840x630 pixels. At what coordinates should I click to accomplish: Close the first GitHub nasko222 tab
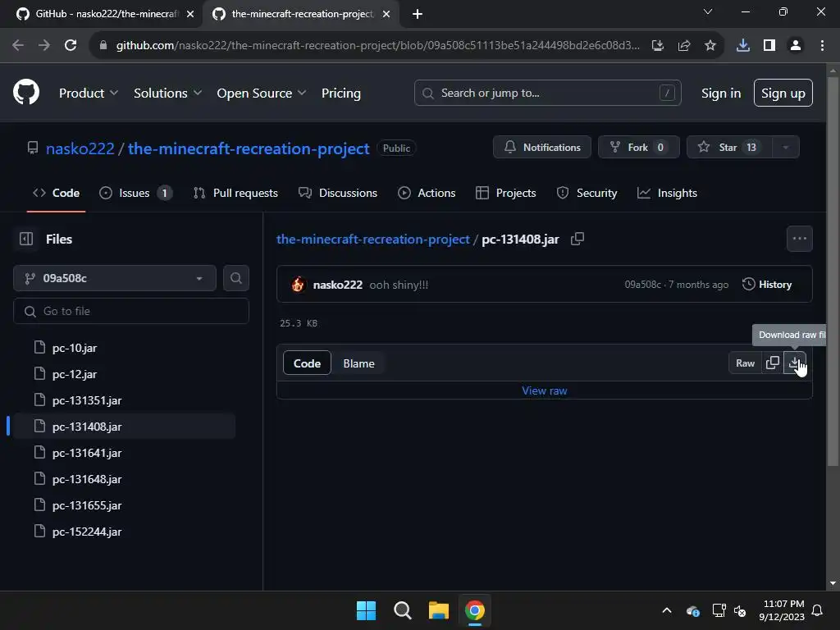(190, 14)
